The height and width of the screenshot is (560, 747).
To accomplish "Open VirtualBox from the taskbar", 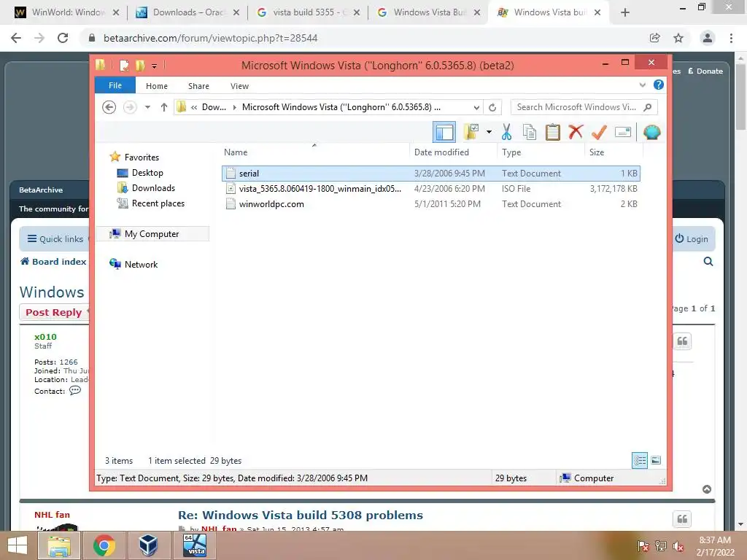I will pyautogui.click(x=149, y=545).
